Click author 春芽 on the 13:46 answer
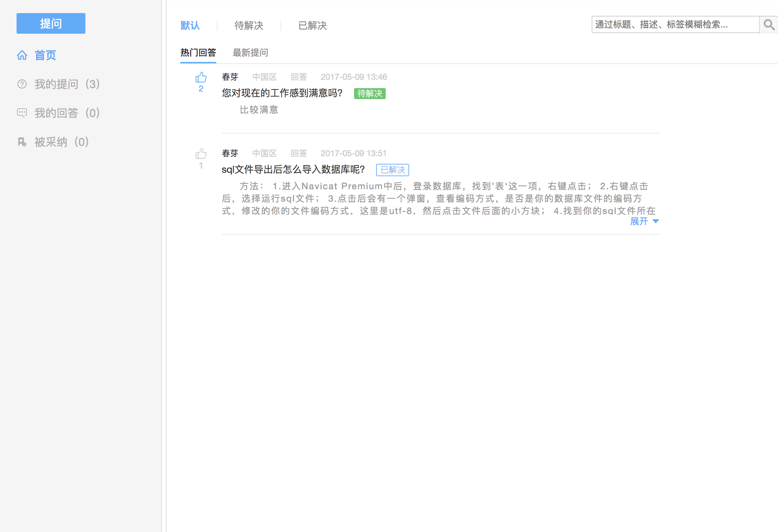 pos(230,77)
